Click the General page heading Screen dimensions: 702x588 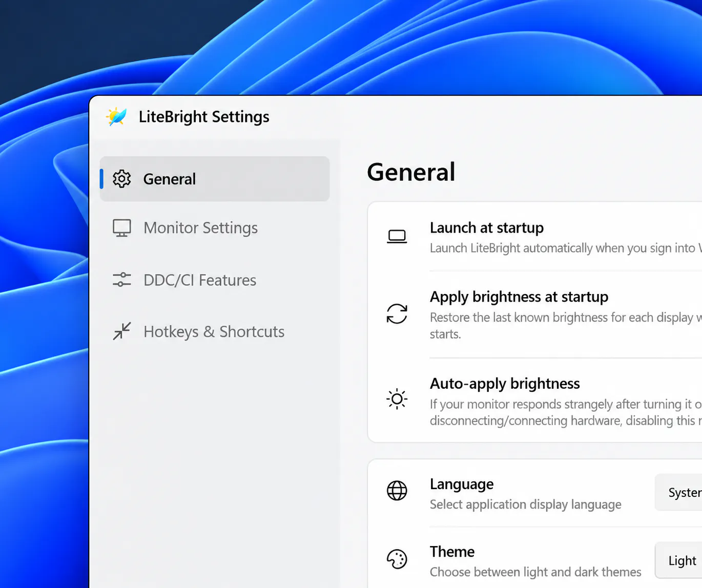point(411,172)
